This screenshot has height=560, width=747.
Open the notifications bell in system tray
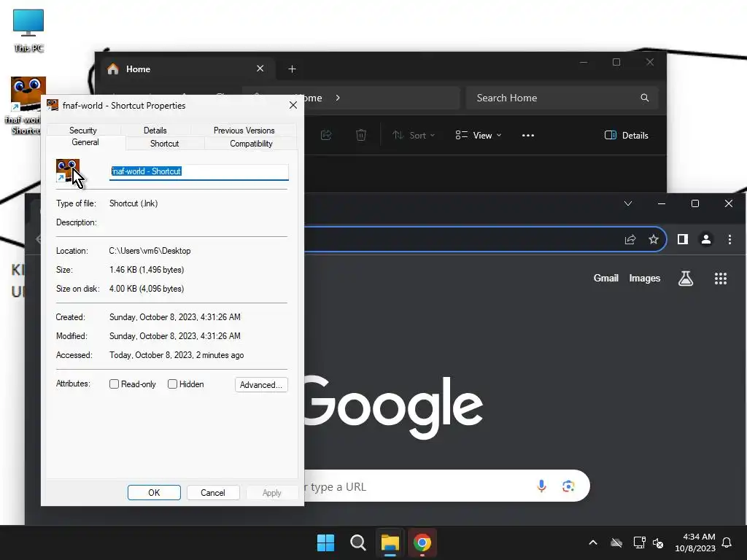(x=727, y=542)
